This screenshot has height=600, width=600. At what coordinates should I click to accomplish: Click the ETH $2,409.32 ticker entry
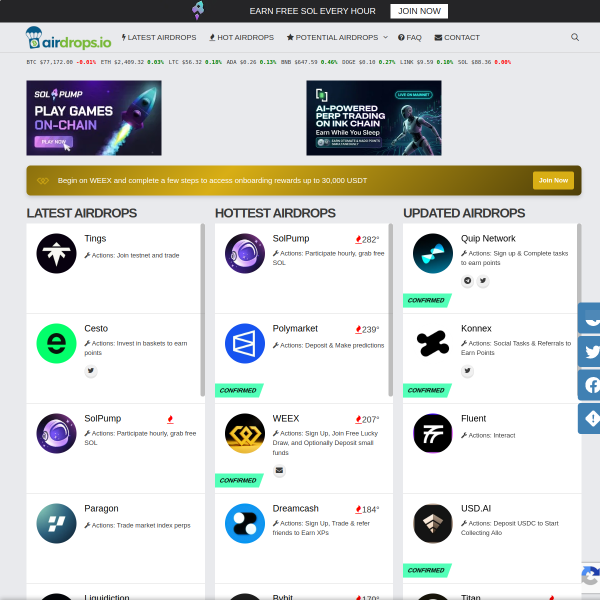pyautogui.click(x=132, y=62)
